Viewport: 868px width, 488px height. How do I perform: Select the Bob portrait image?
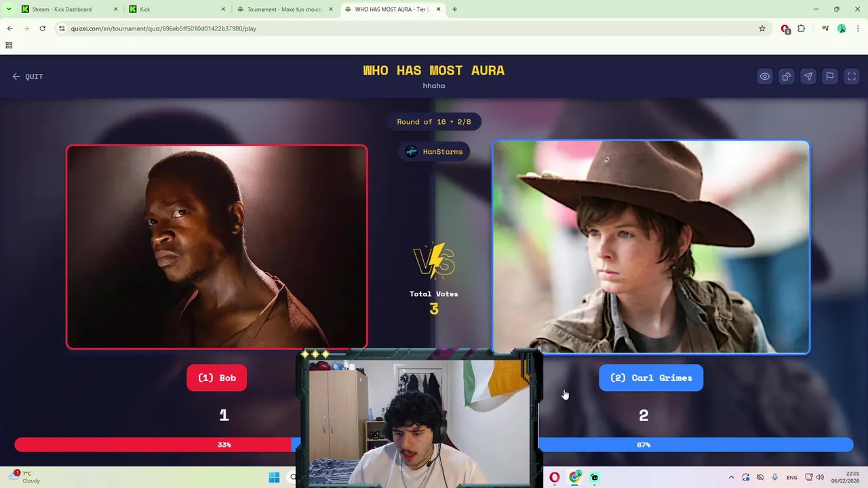(217, 247)
